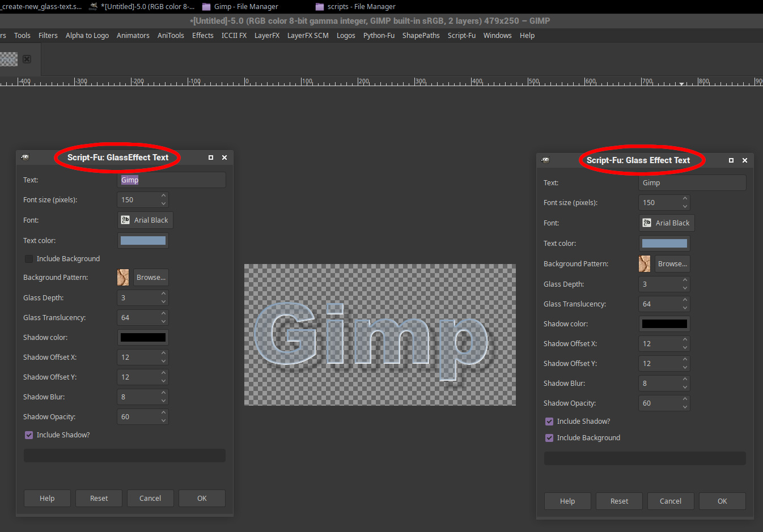Open the Filters menu
Image resolution: width=763 pixels, height=532 pixels.
(x=48, y=35)
